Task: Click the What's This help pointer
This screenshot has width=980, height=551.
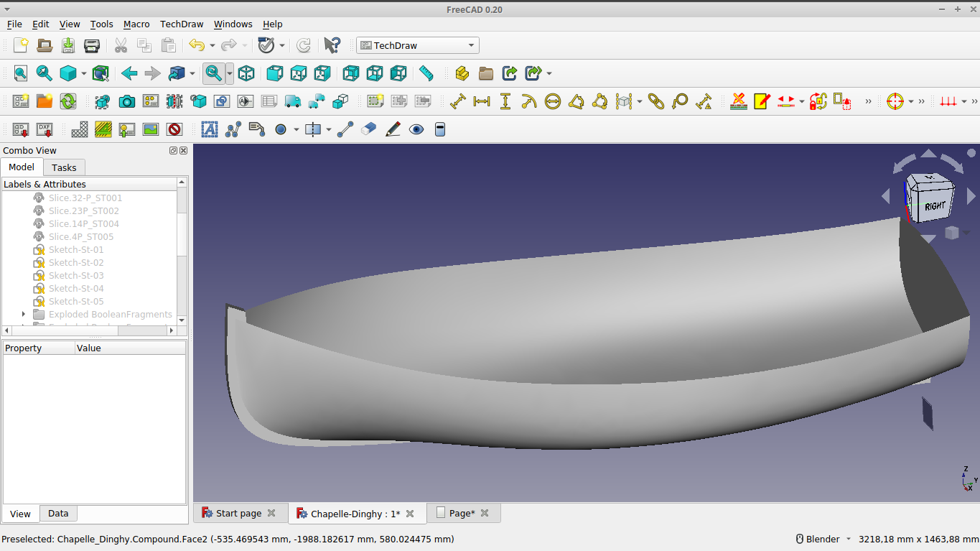Action: click(332, 45)
